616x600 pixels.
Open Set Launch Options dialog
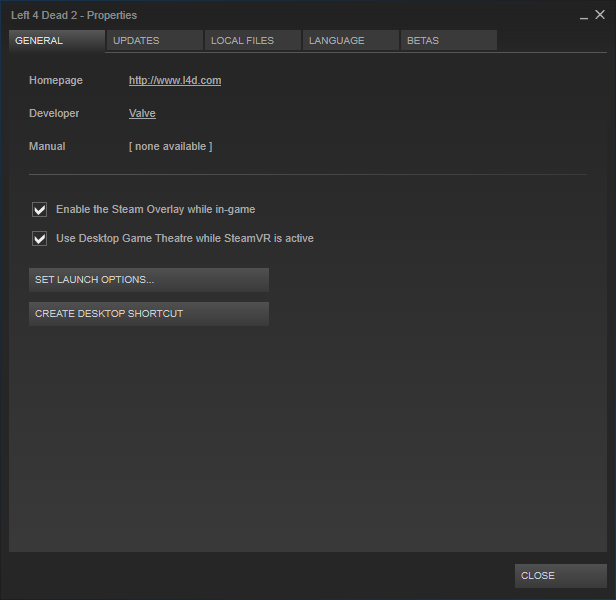coord(149,280)
